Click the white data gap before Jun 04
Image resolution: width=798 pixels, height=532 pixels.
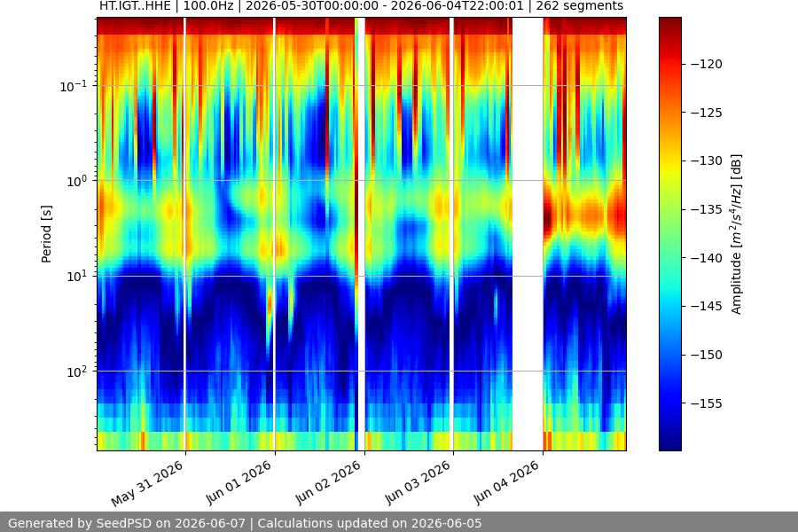tap(528, 234)
